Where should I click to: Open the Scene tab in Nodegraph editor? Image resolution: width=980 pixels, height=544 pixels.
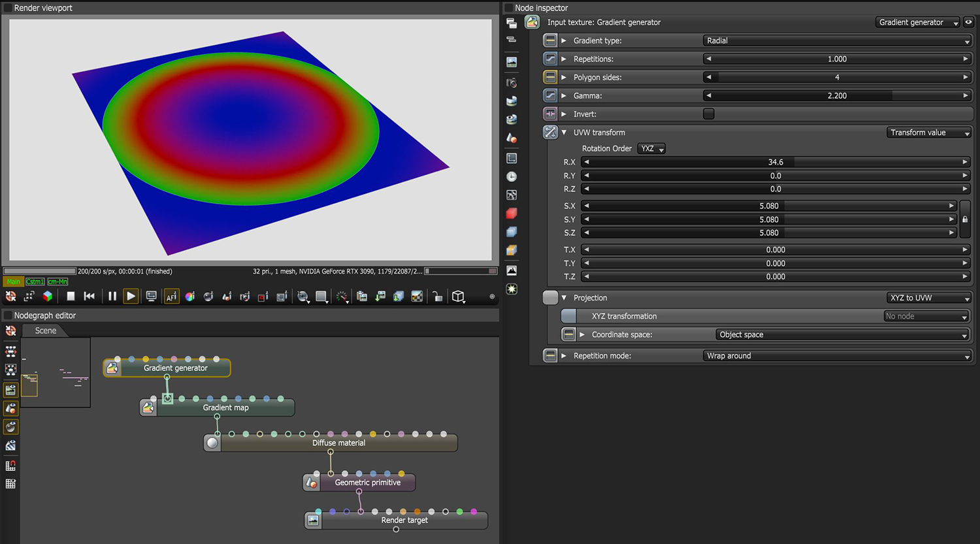point(45,330)
